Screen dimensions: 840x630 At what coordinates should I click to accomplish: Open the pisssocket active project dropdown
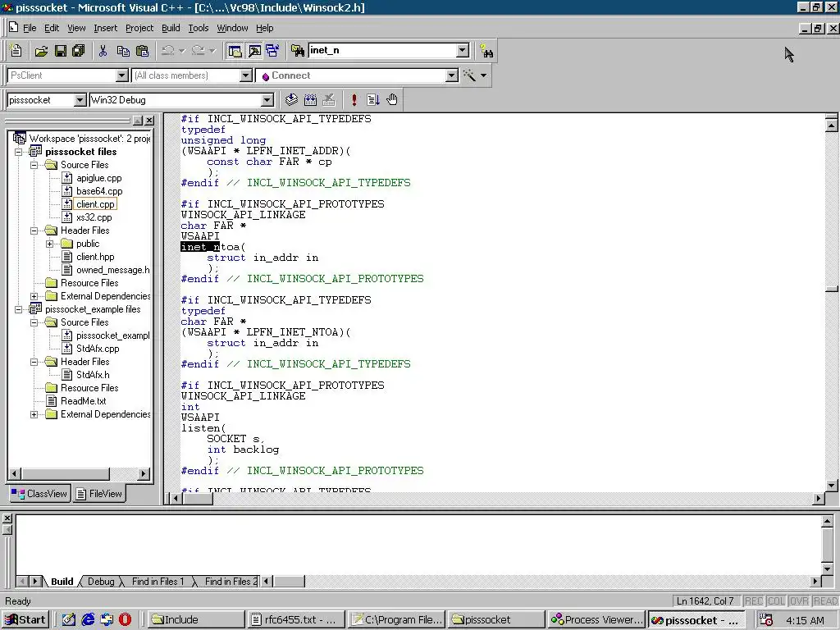pyautogui.click(x=80, y=99)
